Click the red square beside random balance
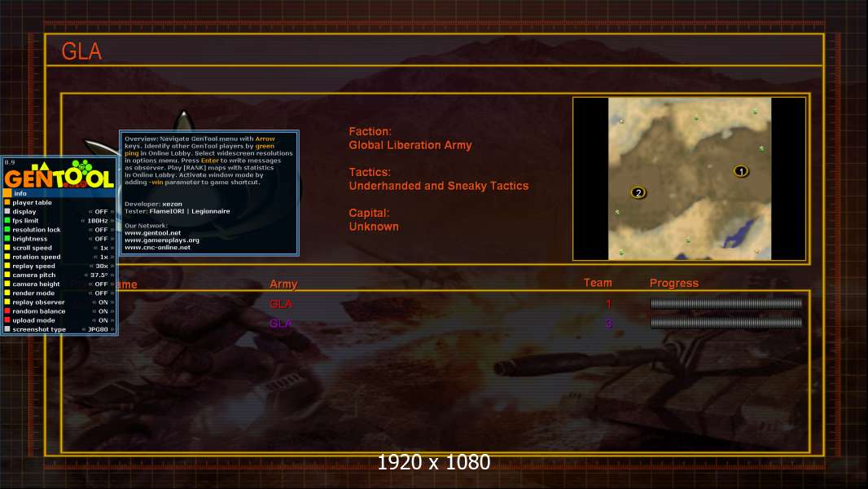Screen dimensions: 868x489 pyautogui.click(x=7, y=311)
